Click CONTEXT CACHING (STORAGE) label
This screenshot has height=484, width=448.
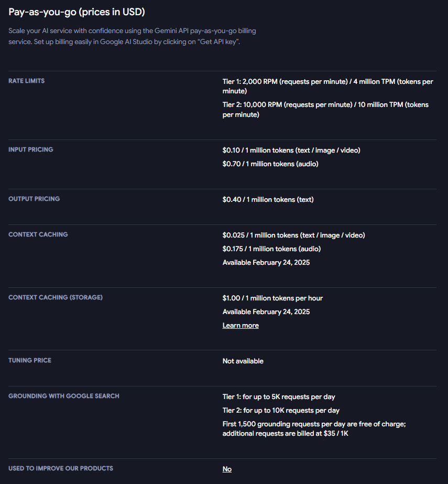pos(56,297)
